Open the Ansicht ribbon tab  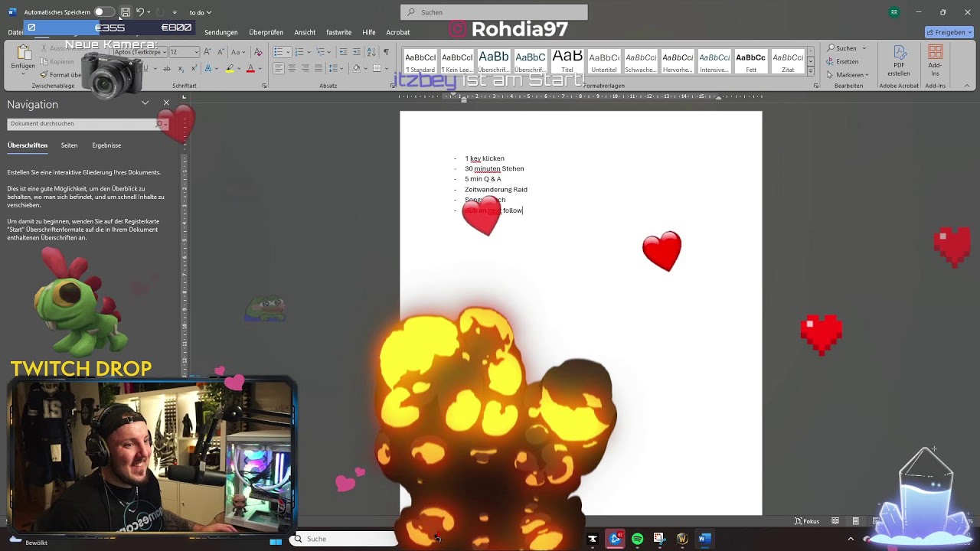click(x=305, y=32)
